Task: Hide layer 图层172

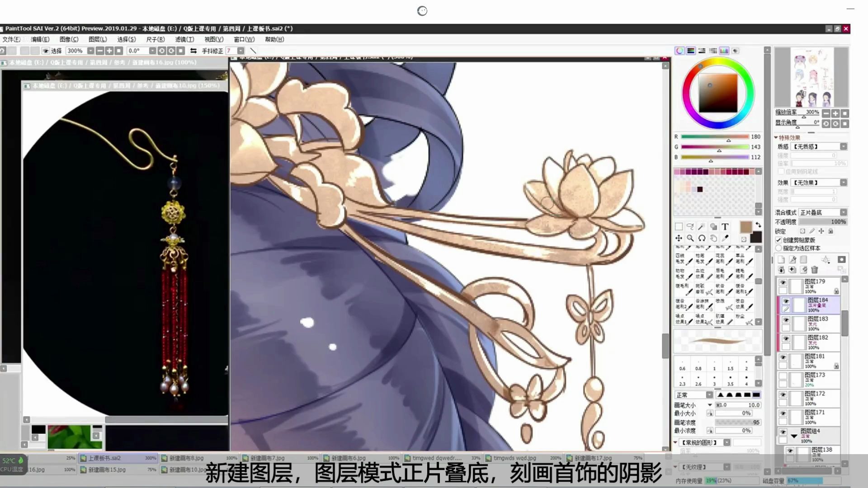Action: pos(783,394)
